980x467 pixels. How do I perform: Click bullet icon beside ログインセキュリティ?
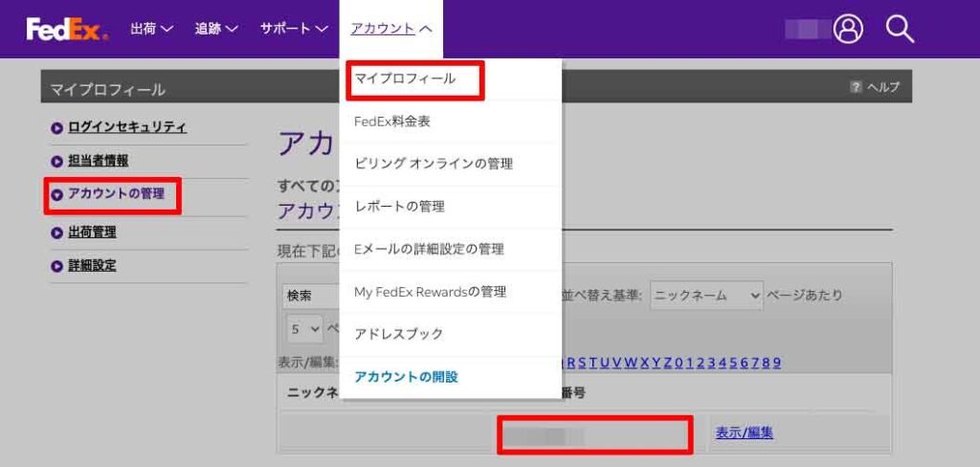point(56,128)
